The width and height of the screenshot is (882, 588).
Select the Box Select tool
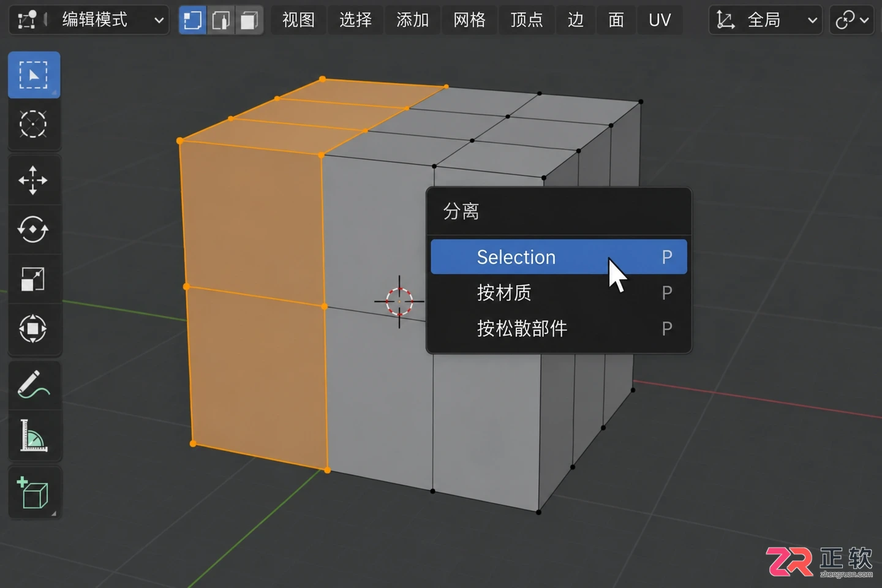34,75
